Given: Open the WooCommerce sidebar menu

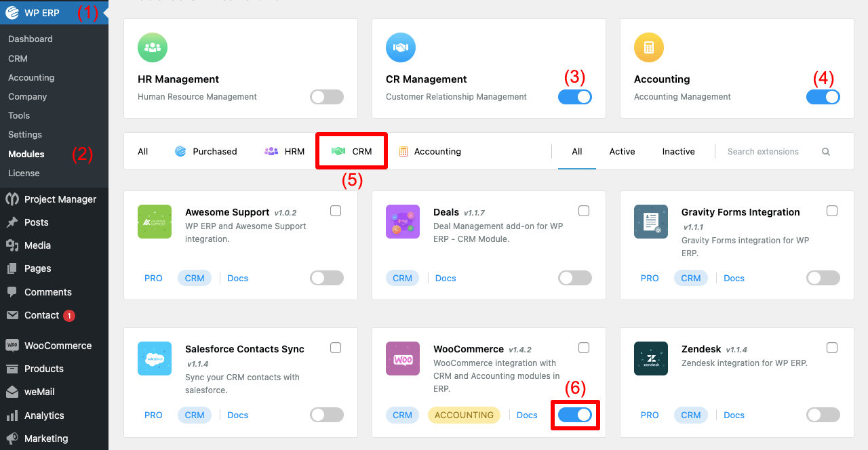Looking at the screenshot, I should 58,346.
